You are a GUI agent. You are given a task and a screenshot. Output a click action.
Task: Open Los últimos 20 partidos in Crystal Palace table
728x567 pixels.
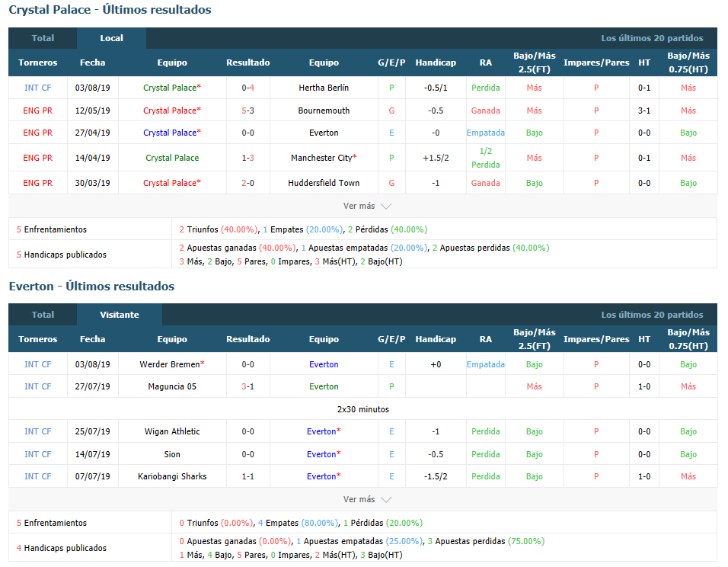[652, 38]
